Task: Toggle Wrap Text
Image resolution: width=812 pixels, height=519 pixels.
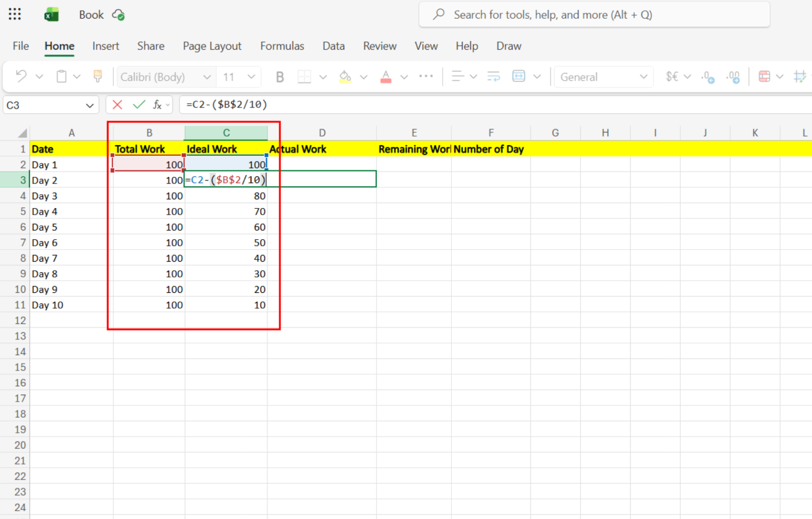Action: [x=493, y=77]
